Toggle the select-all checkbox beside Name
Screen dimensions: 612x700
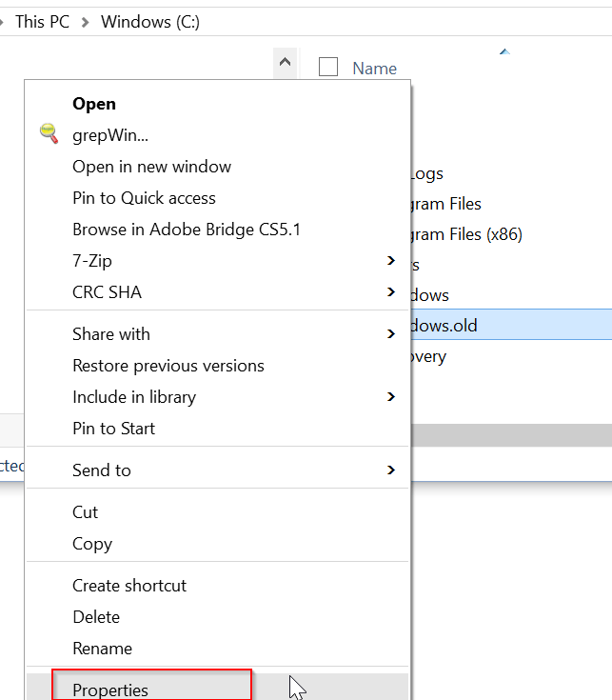pyautogui.click(x=328, y=67)
